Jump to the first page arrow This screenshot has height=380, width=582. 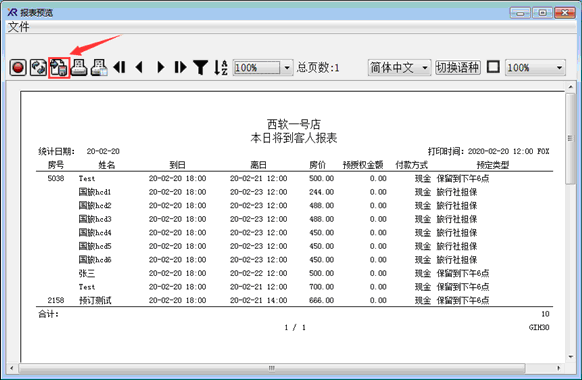click(x=120, y=68)
